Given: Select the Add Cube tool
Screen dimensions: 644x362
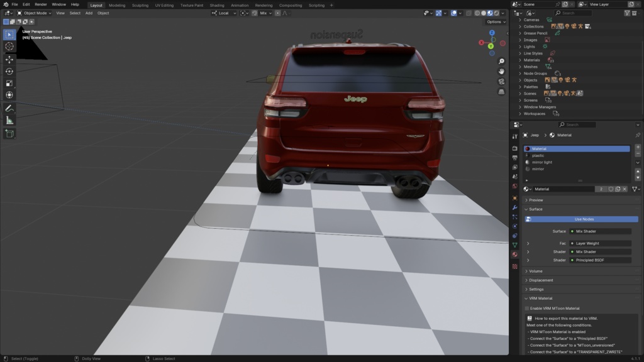Looking at the screenshot, I should [9, 134].
